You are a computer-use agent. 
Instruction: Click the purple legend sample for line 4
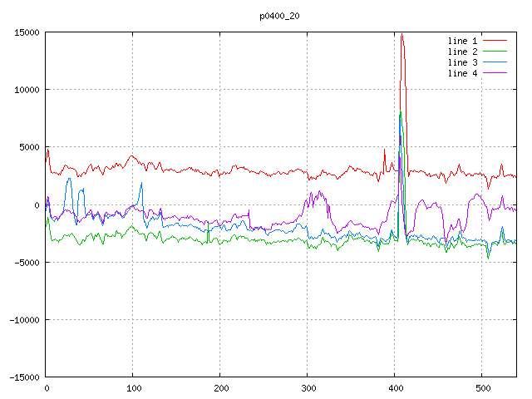click(495, 73)
